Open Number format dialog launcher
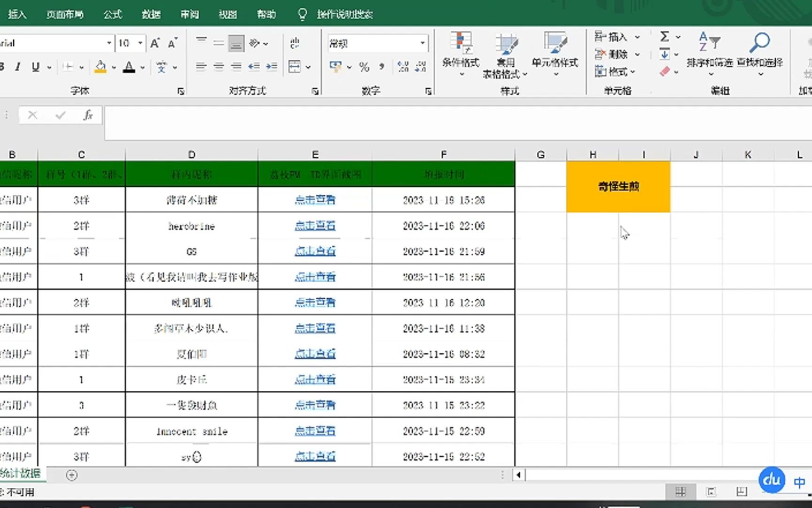 click(x=429, y=91)
